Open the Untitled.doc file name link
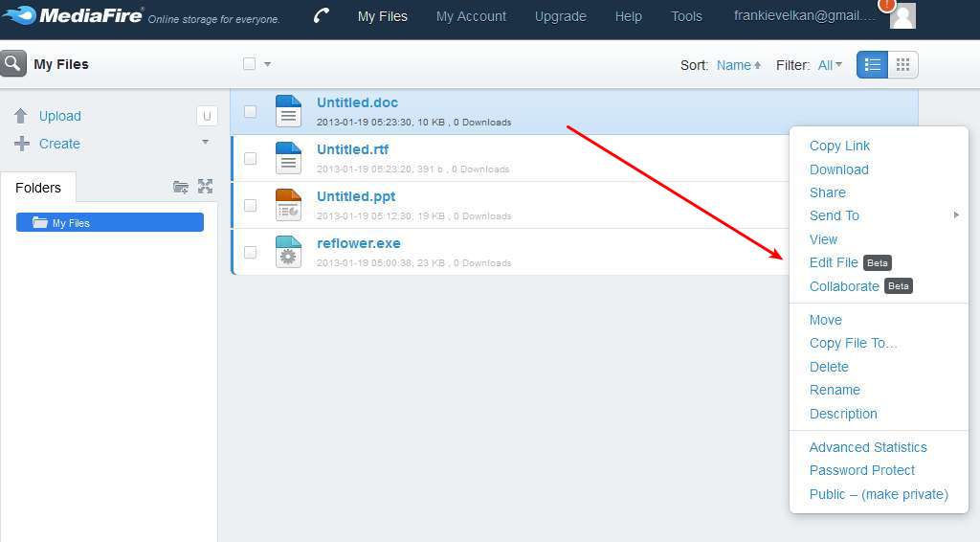 pos(358,102)
